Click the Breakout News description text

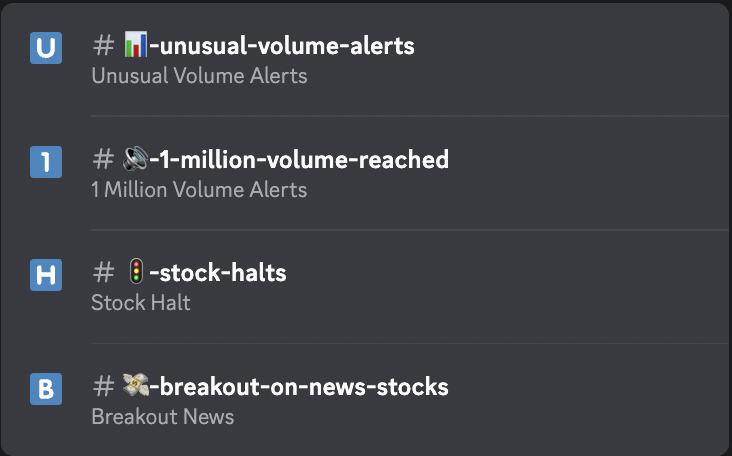click(163, 417)
